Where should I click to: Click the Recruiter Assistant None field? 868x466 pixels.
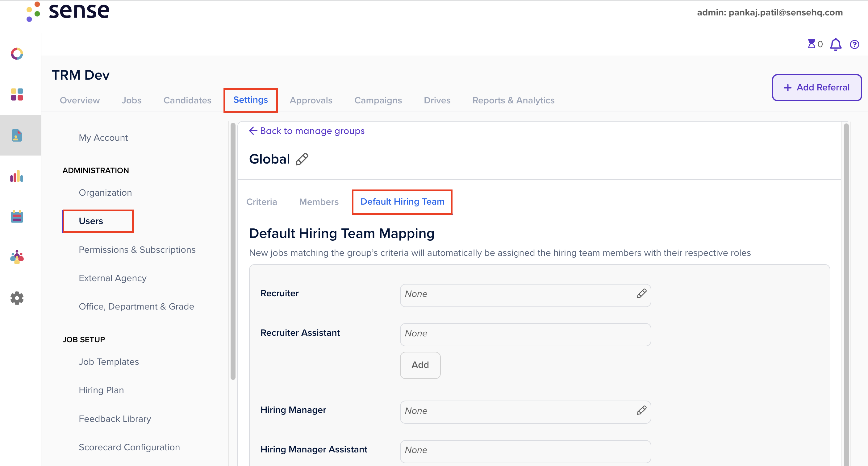(525, 334)
